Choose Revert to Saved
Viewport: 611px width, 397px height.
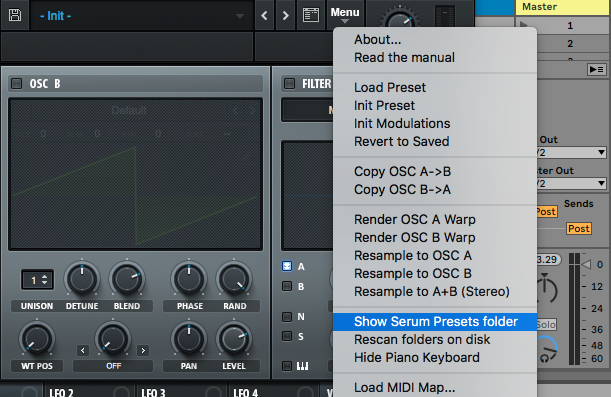435,141
